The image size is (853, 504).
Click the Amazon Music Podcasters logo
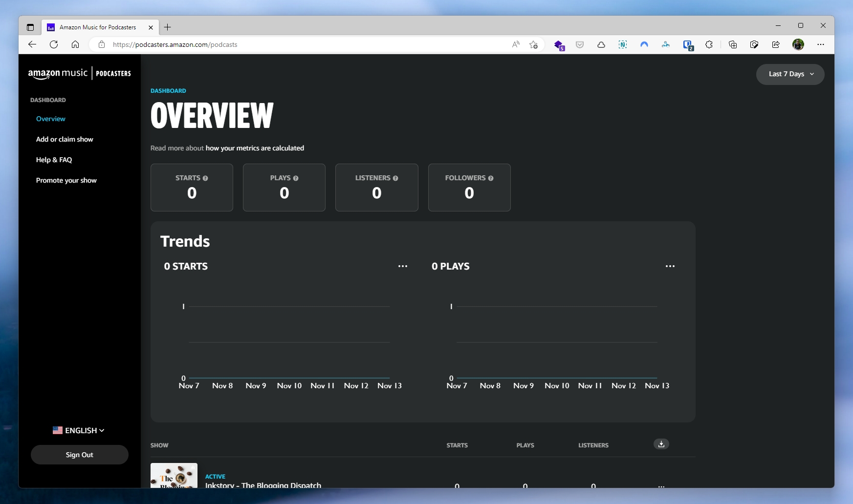click(x=80, y=73)
